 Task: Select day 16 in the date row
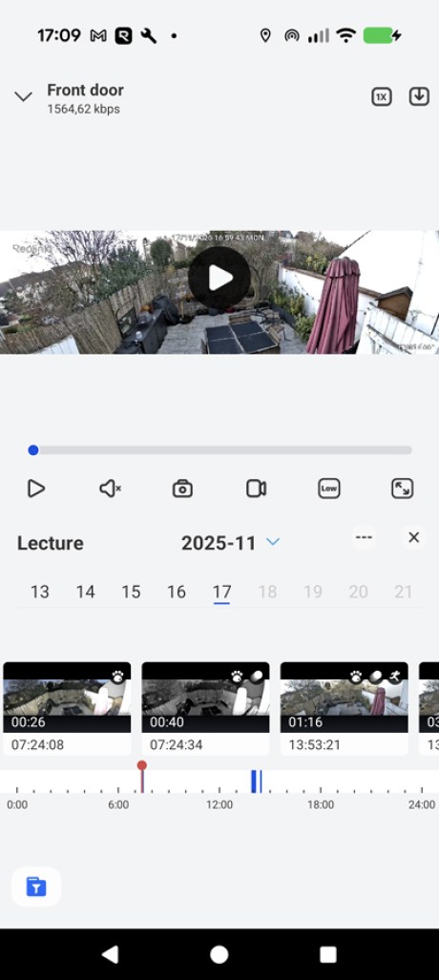(177, 592)
